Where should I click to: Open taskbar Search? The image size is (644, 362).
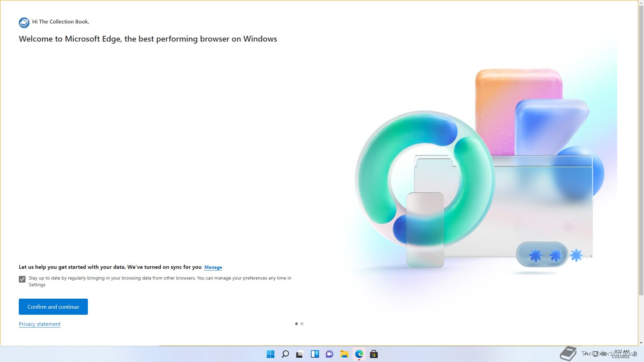[285, 354]
